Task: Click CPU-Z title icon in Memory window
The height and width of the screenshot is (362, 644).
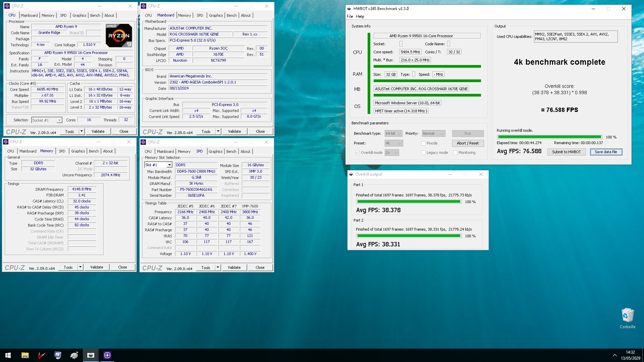Action: coord(6,142)
